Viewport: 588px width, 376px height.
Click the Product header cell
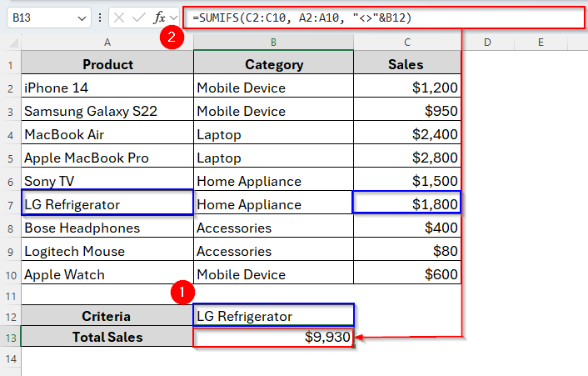pos(107,64)
